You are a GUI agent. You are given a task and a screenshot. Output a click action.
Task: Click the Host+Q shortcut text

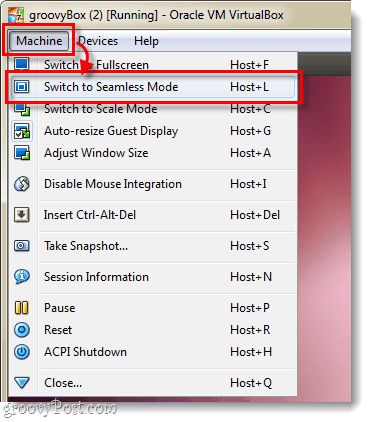point(251,383)
